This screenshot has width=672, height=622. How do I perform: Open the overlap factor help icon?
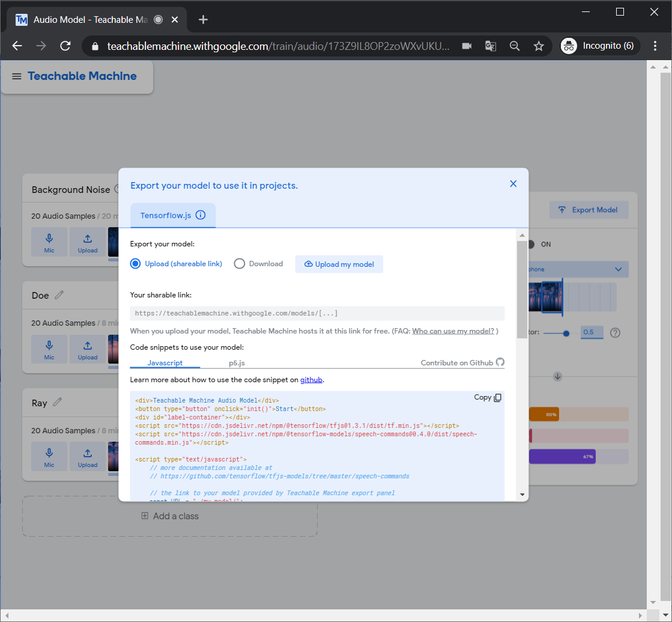click(x=615, y=332)
